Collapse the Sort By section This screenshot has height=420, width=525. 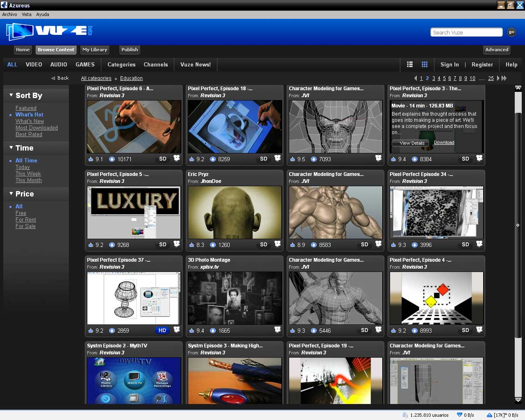tap(11, 95)
